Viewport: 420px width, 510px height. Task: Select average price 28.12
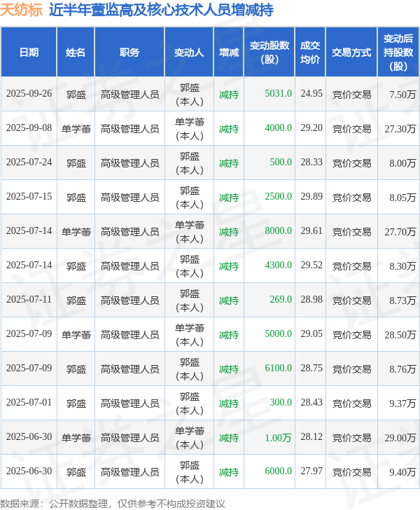tap(311, 437)
